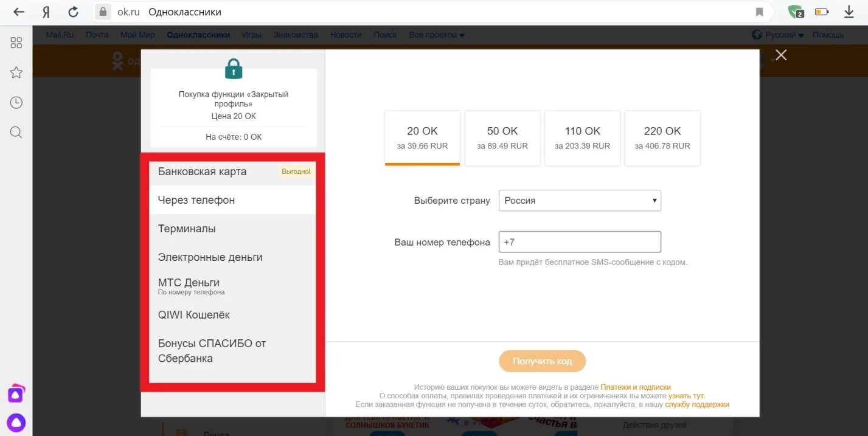Click the Цена 20 ОК price text
The height and width of the screenshot is (436, 868).
click(x=234, y=116)
